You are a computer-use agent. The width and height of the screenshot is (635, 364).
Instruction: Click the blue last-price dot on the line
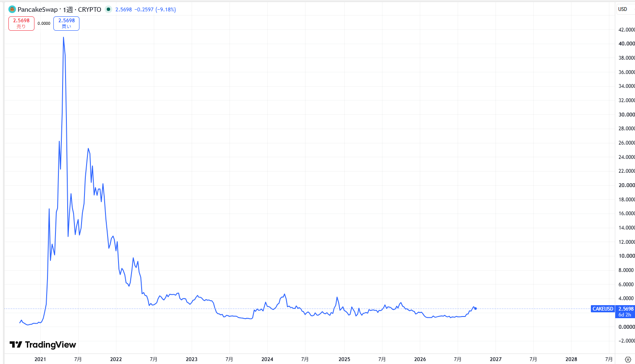coord(475,309)
